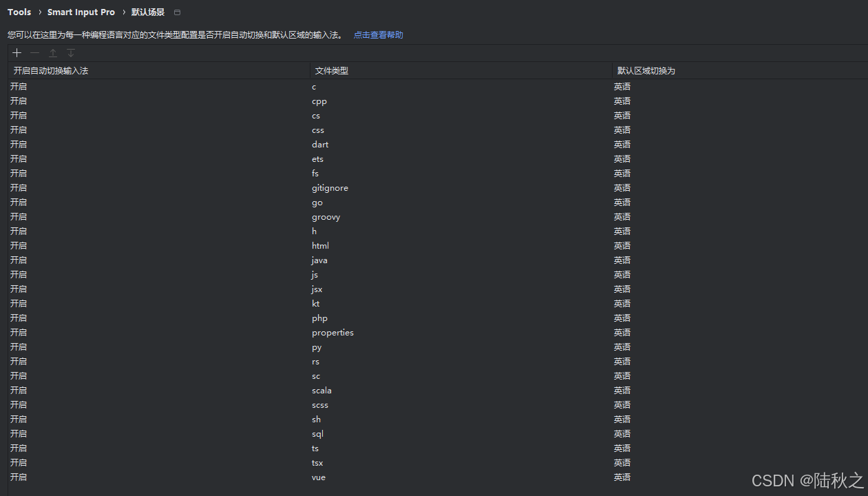Select the tsx file type cell
Screen dimensions: 868x496
tap(317, 463)
